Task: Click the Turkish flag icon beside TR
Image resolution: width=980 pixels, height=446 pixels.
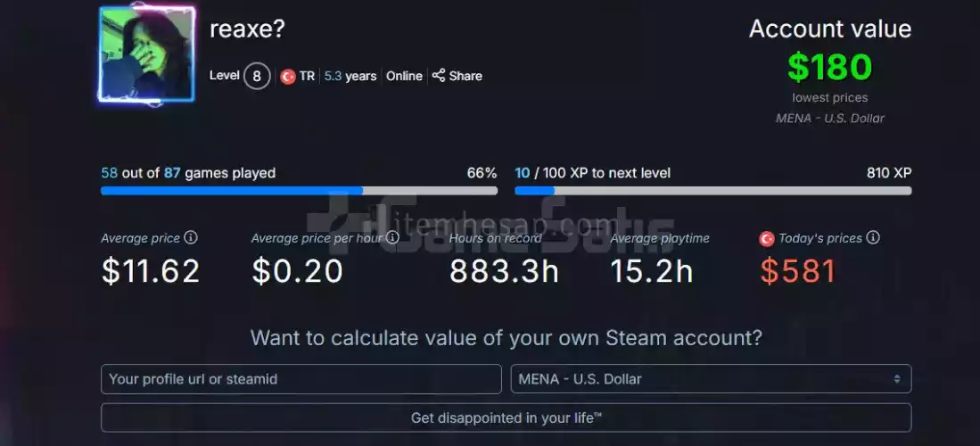Action: click(288, 77)
